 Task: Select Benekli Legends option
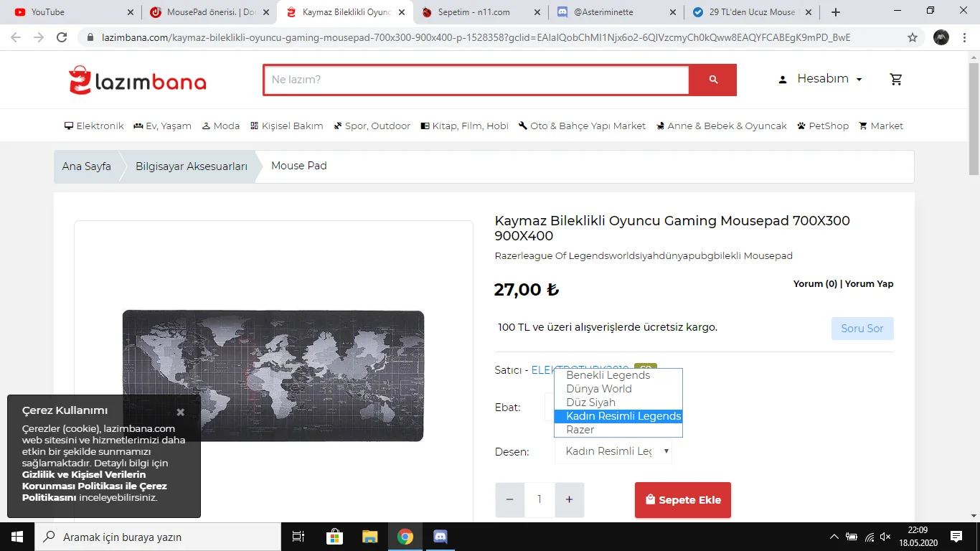tap(618, 375)
